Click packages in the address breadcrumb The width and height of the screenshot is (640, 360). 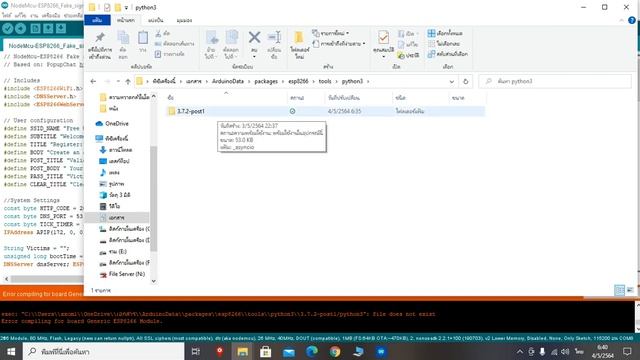pos(266,82)
